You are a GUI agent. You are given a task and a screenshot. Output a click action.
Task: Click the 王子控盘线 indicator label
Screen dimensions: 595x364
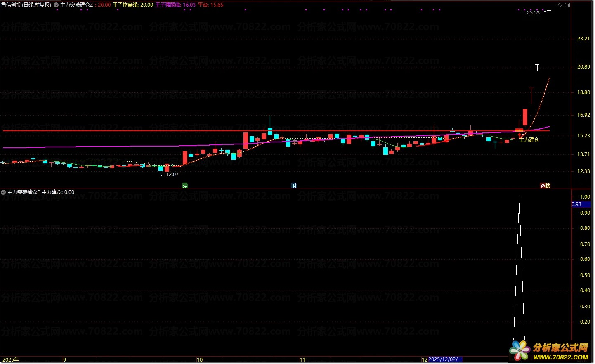coord(133,5)
